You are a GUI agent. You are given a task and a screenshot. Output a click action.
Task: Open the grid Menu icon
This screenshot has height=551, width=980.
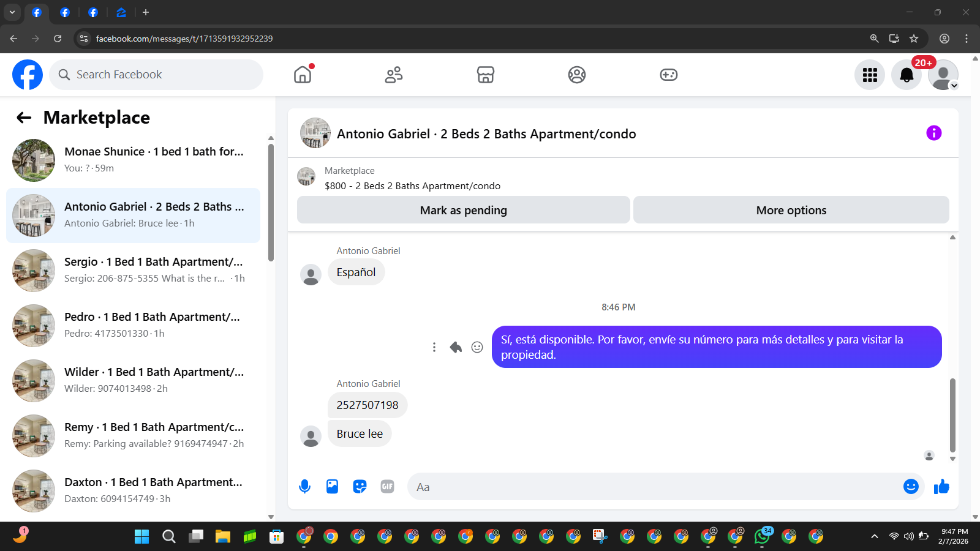pos(870,75)
